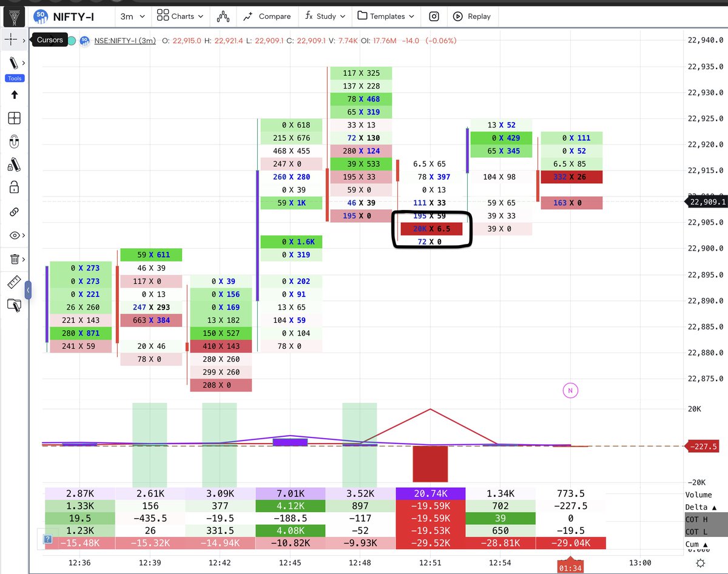Click the NIFTY-I symbol name
The width and height of the screenshot is (728, 574).
click(x=73, y=16)
